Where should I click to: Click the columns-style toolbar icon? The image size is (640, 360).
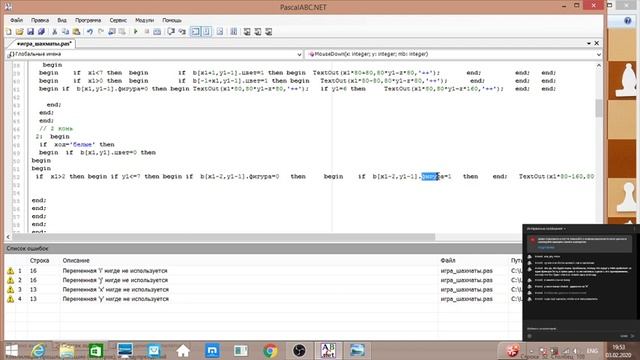point(233,31)
